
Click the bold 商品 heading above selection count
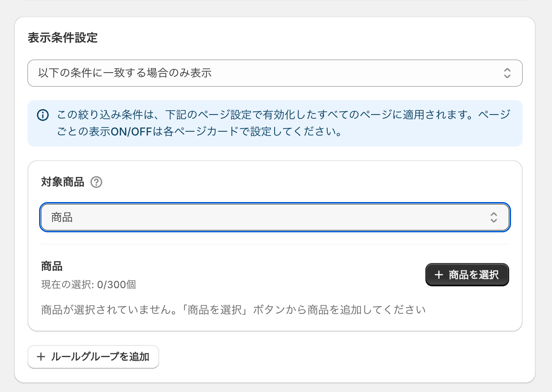click(52, 266)
